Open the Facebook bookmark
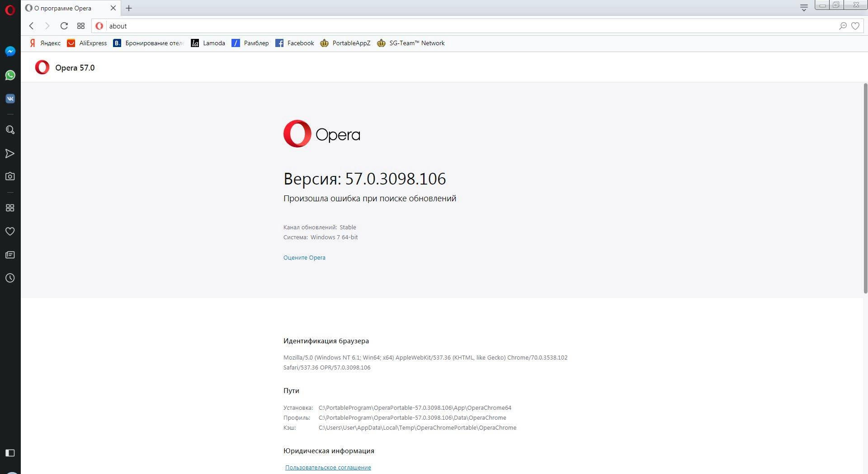Screen dimensions: 868x474 (295, 43)
